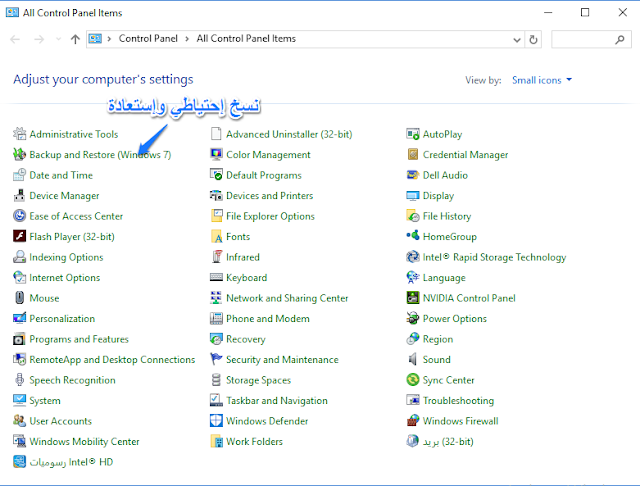Open the Date and Time icon
This screenshot has width=640, height=486.
click(19, 175)
